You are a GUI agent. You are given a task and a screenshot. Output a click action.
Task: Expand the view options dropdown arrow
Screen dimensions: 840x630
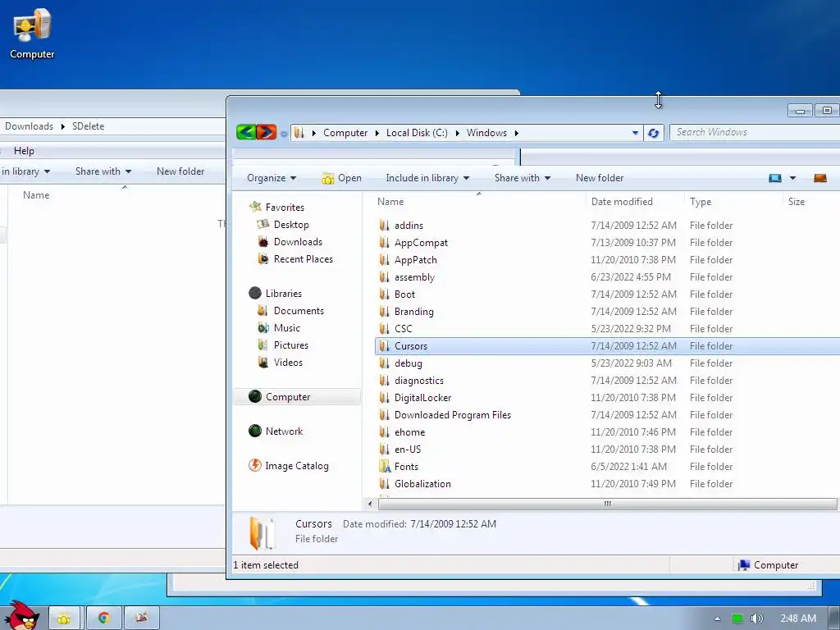point(793,178)
